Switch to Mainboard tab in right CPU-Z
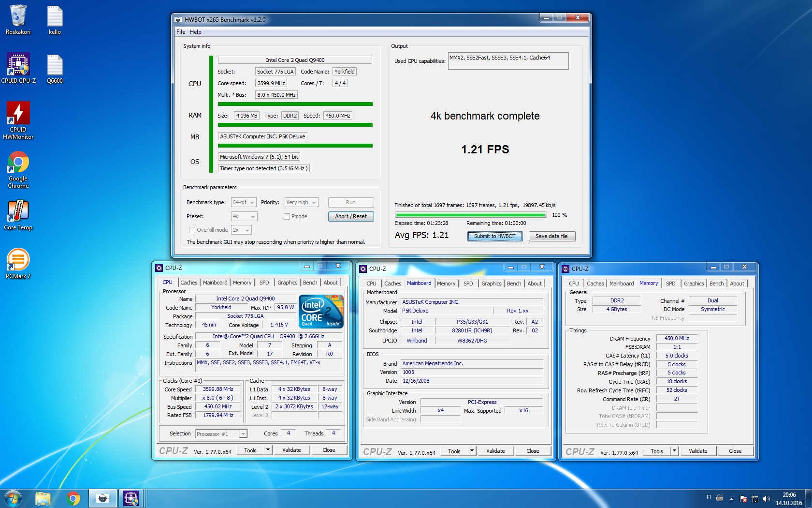Screen dimensions: 812x508 pos(621,284)
